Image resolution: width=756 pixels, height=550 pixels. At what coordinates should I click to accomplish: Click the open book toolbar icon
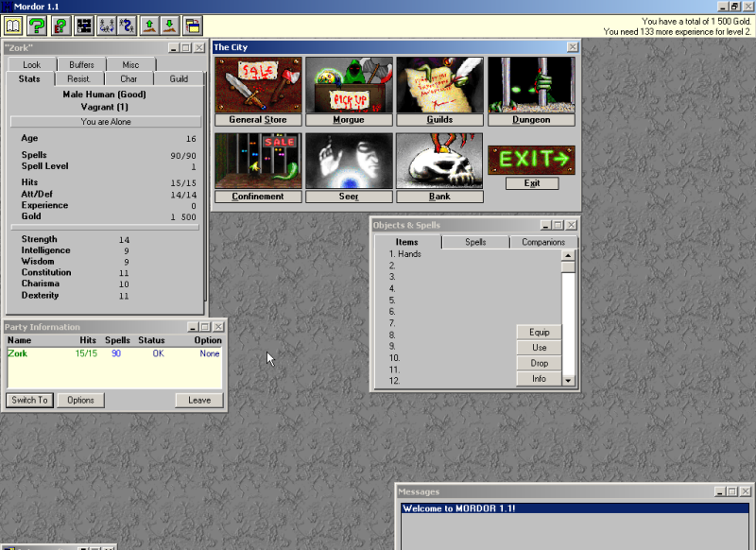[x=12, y=26]
